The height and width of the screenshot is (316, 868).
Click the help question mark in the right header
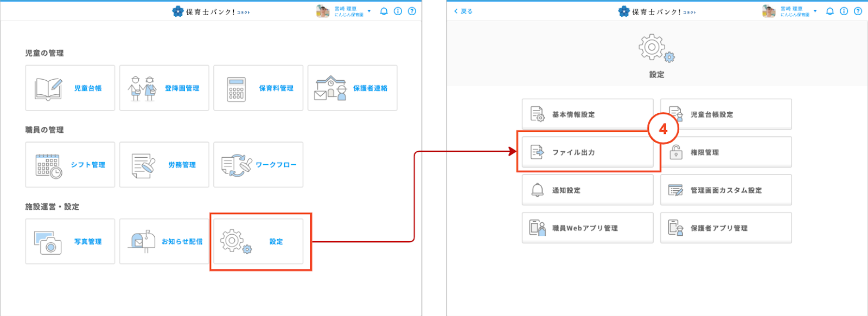point(858,11)
